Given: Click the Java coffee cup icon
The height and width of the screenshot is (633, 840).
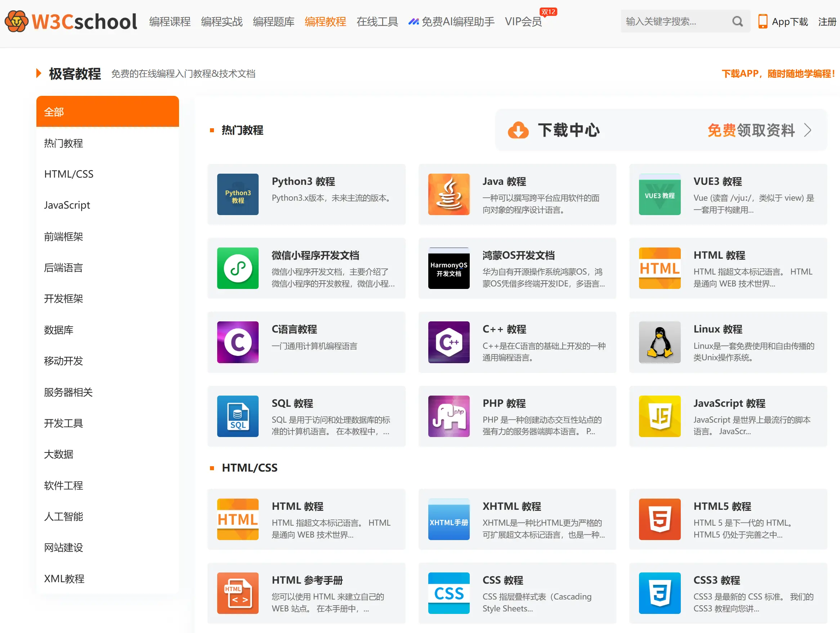Looking at the screenshot, I should point(448,194).
